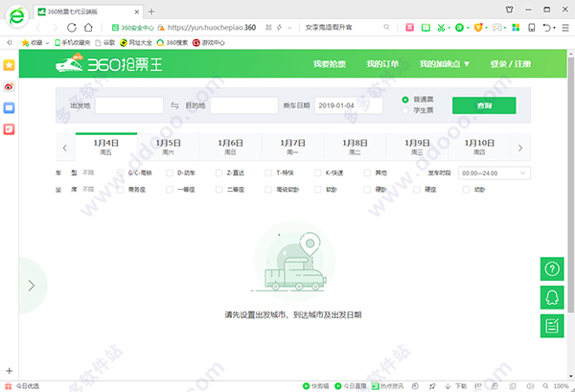Select the 学生票 student ticket radio
The height and width of the screenshot is (392, 575).
[x=405, y=110]
